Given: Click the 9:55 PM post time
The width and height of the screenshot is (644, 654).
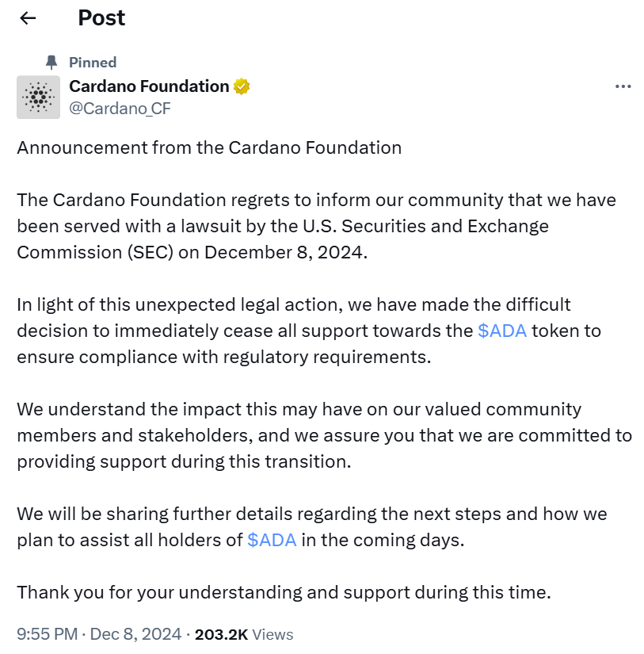Looking at the screenshot, I should point(47,634).
